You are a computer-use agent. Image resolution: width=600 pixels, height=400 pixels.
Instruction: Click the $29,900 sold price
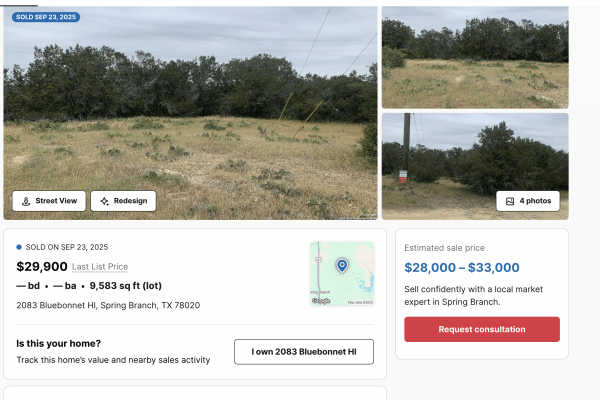[42, 267]
